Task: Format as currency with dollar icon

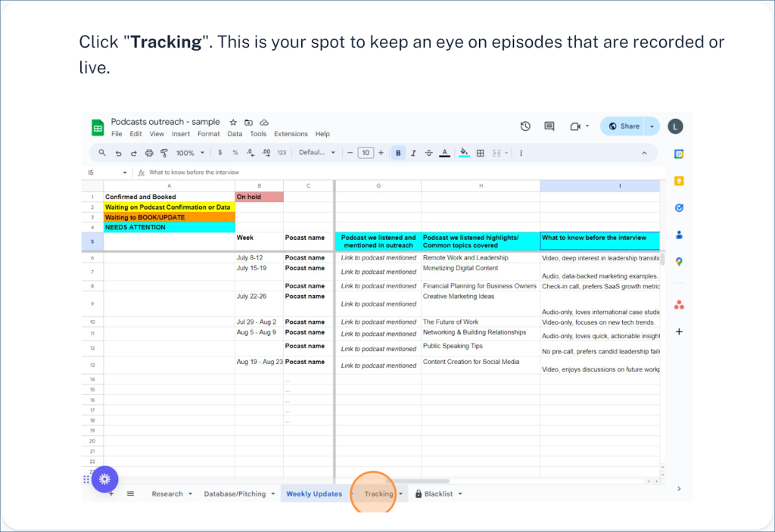Action: 220,153
